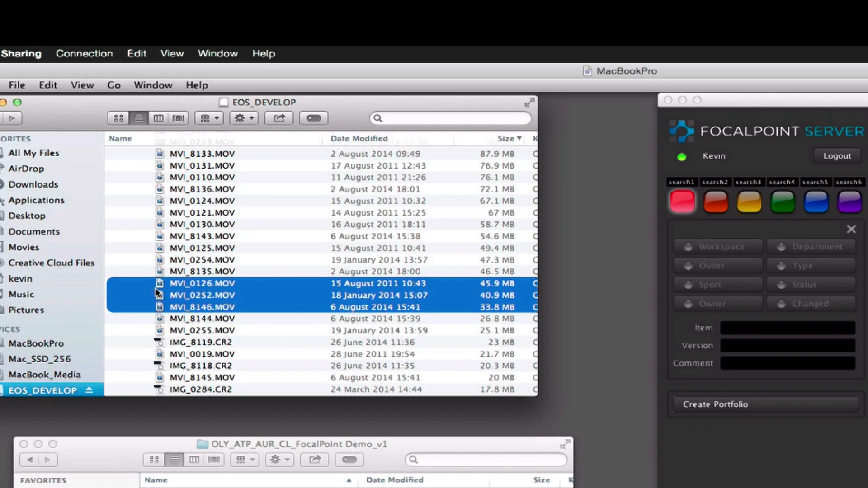Switch to the search3 tab in FocalPoint
Viewport: 868px width, 488px height.
click(749, 182)
